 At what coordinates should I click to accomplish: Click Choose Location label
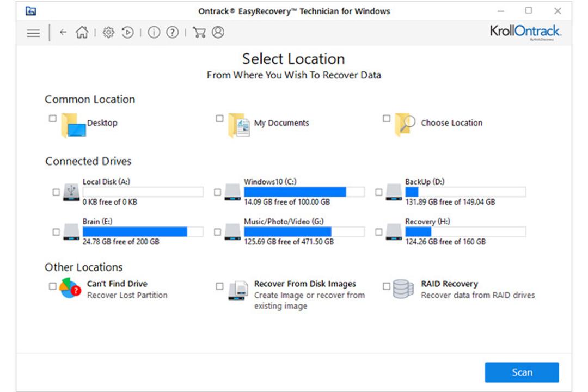(451, 123)
